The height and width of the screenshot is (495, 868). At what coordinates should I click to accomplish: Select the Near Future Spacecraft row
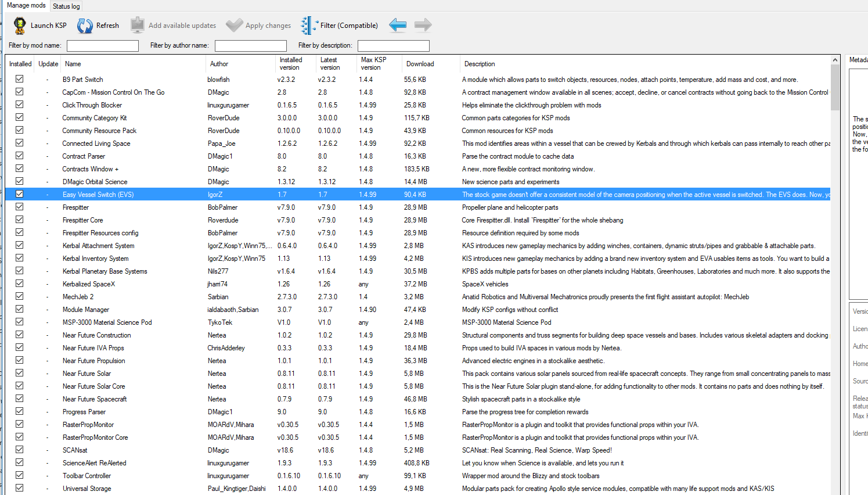418,399
